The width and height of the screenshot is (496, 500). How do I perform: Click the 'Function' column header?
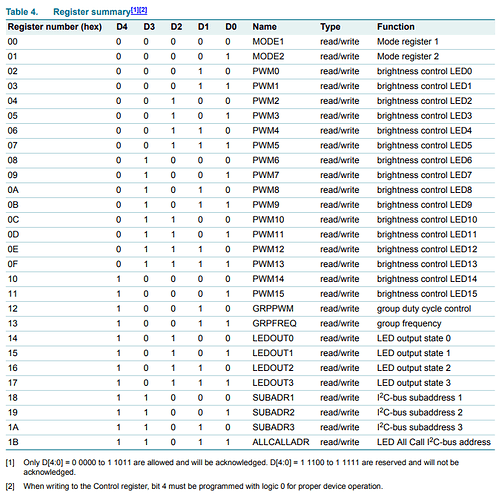tap(396, 27)
